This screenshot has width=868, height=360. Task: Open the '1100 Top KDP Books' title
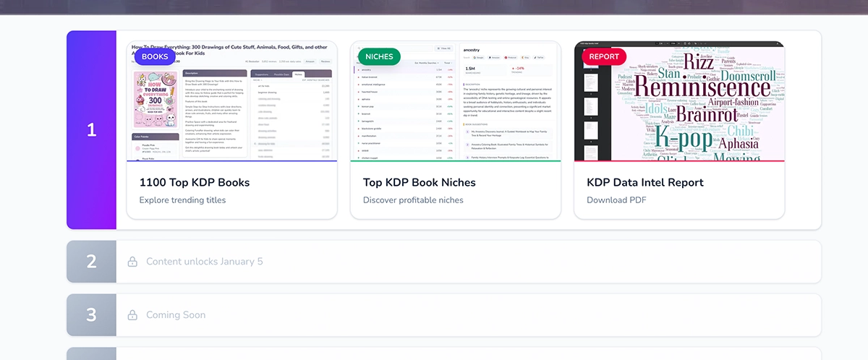tap(195, 182)
